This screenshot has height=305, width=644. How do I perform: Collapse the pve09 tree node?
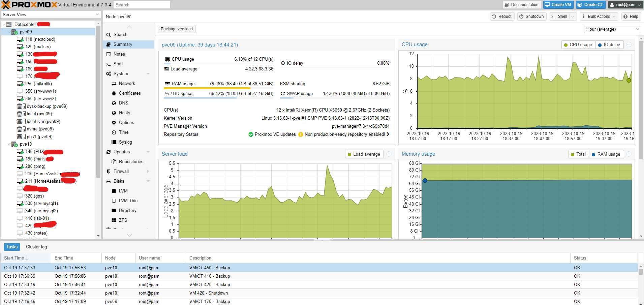click(9, 32)
